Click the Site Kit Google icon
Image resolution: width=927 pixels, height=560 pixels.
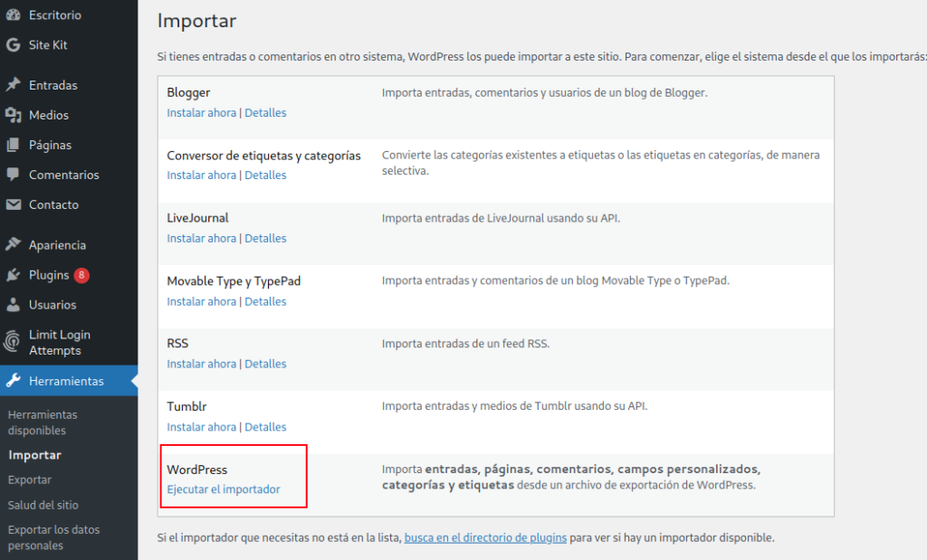[13, 45]
